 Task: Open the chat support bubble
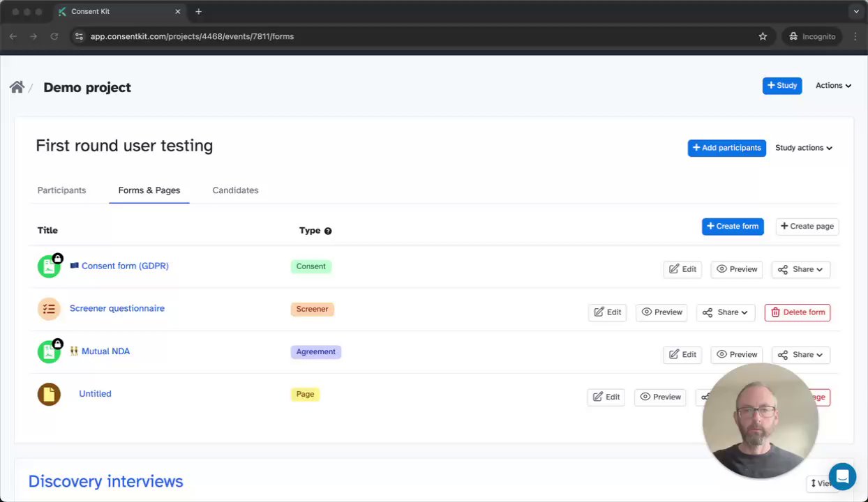[842, 477]
